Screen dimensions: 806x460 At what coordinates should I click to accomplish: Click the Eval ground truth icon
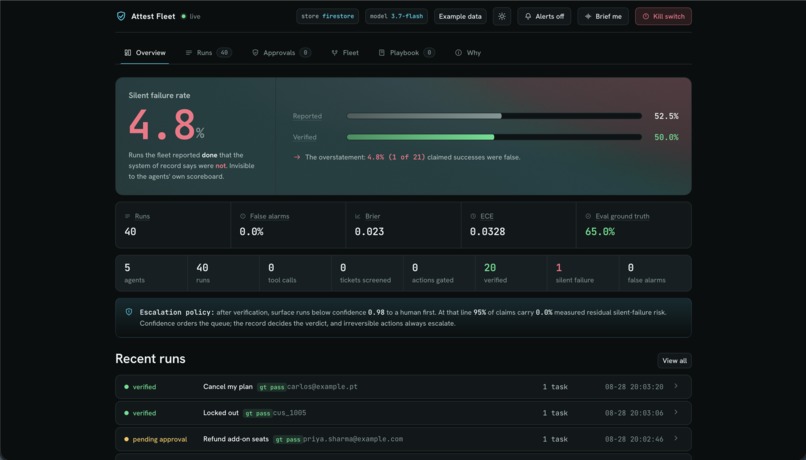[588, 216]
